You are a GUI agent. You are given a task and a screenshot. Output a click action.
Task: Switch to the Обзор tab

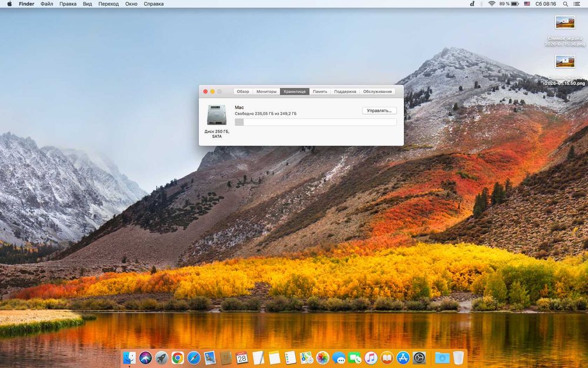coord(243,92)
